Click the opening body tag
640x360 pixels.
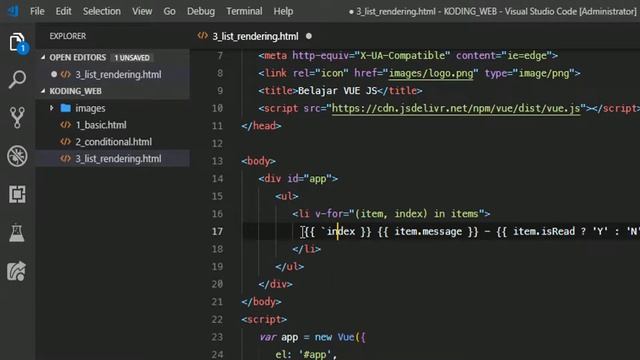coord(258,161)
